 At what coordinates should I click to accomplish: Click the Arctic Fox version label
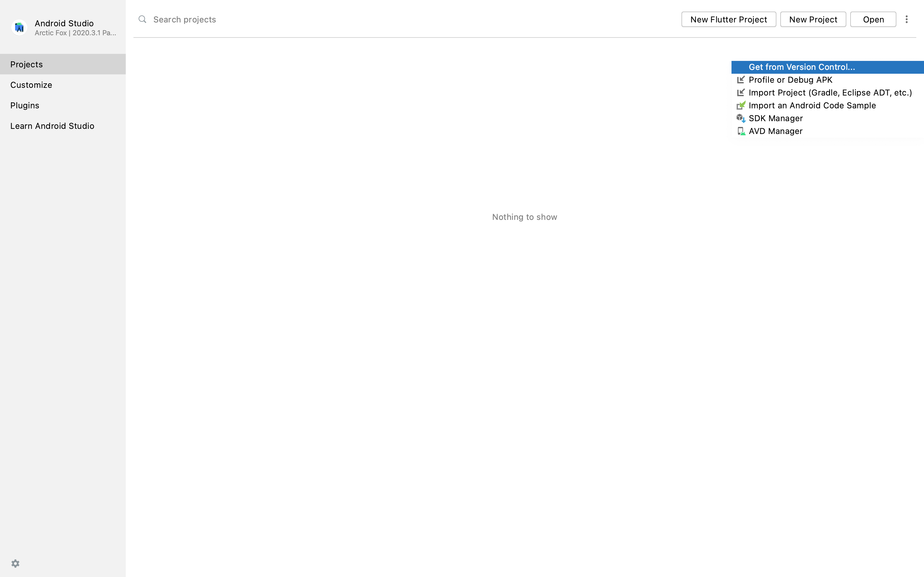75,33
